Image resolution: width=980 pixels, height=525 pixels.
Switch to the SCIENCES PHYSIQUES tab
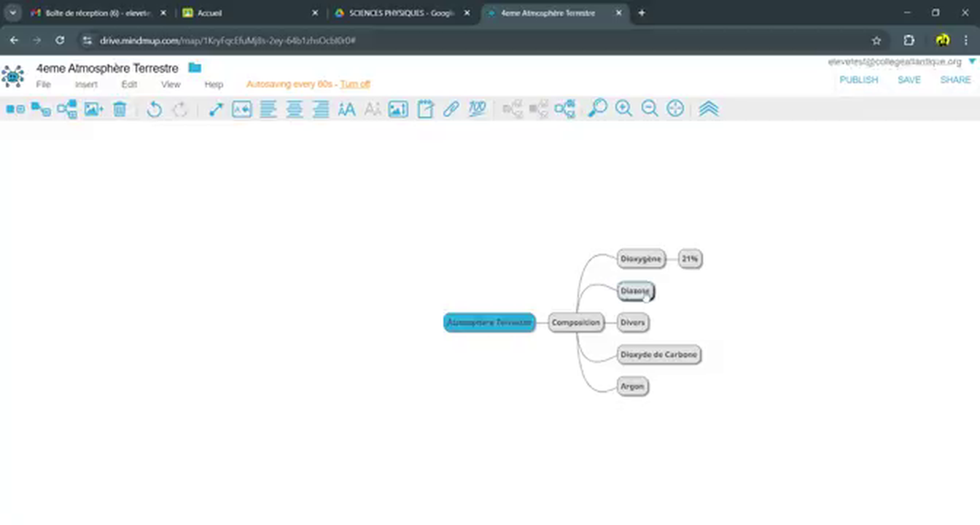tap(401, 13)
